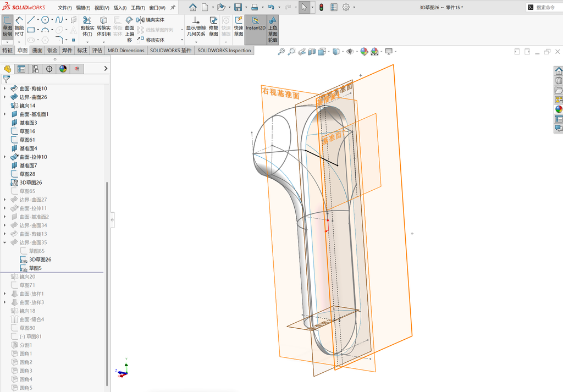Switch to the MBD Dimensions tab

[x=126, y=50]
